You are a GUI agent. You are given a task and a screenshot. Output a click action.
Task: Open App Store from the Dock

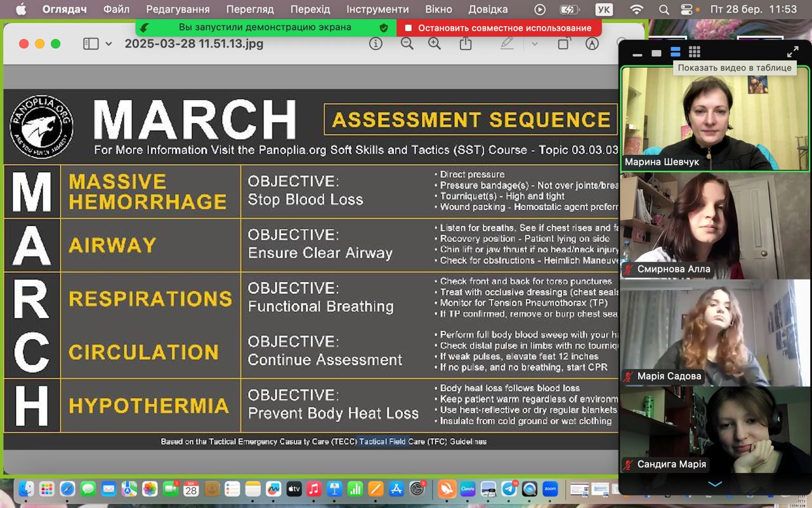click(x=396, y=489)
